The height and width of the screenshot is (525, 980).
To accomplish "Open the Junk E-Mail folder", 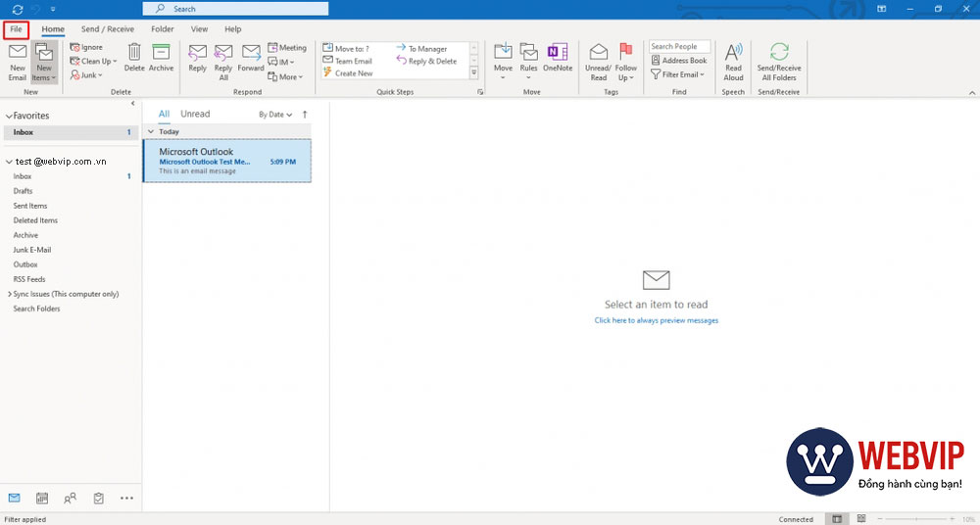I will coord(32,250).
